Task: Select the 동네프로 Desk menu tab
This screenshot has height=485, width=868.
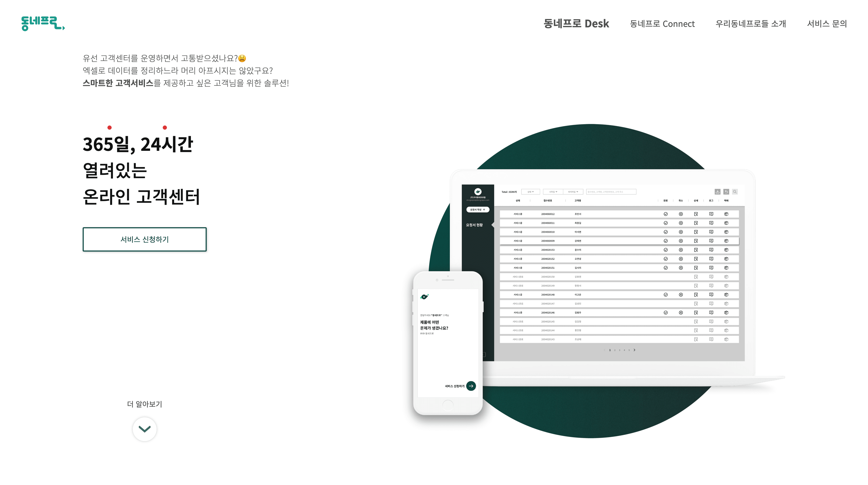Action: [x=575, y=24]
